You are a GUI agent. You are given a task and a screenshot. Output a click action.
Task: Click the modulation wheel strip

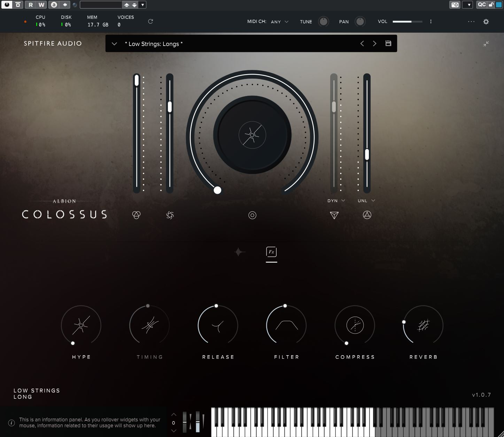[x=197, y=421]
